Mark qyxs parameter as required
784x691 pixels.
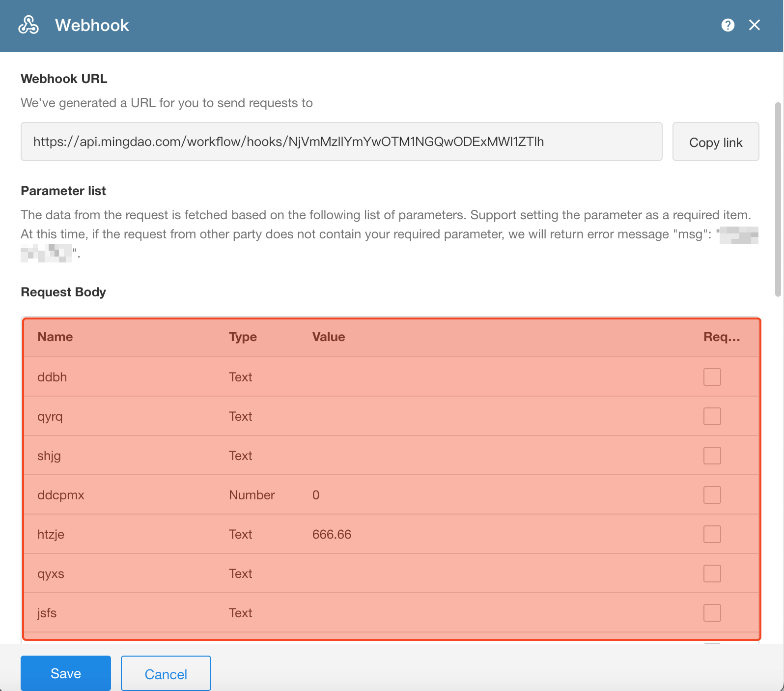pyautogui.click(x=712, y=574)
